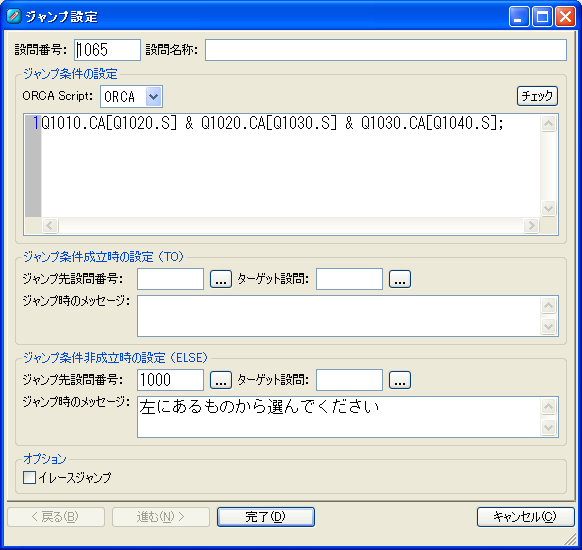This screenshot has height=550, width=582.
Task: Click the チェック button
Action: coord(537,96)
